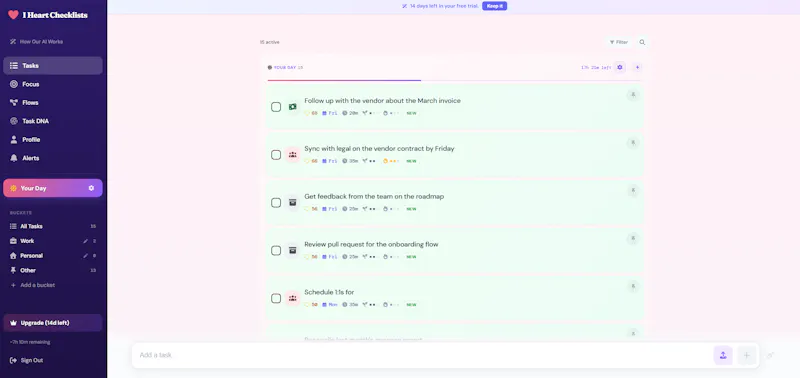Check off Follow up with the vendor task
This screenshot has height=378, width=800.
point(276,107)
